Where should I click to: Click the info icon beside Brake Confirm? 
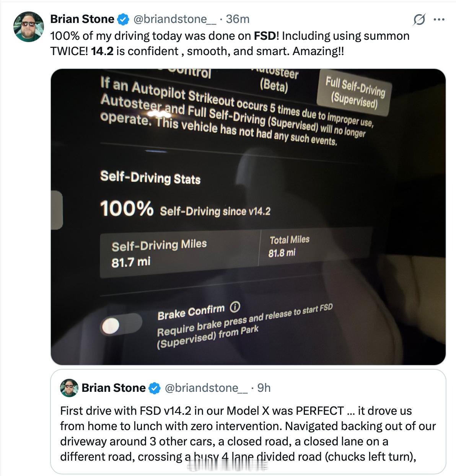(235, 307)
